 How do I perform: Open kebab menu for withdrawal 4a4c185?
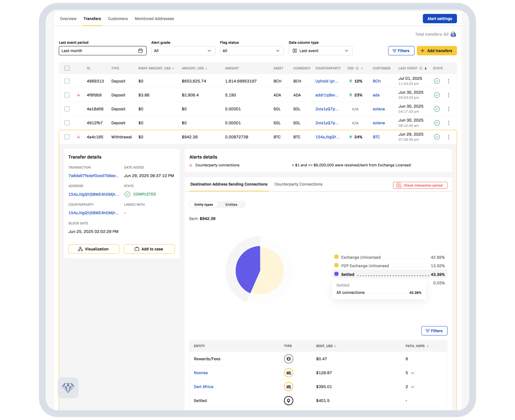(x=449, y=137)
